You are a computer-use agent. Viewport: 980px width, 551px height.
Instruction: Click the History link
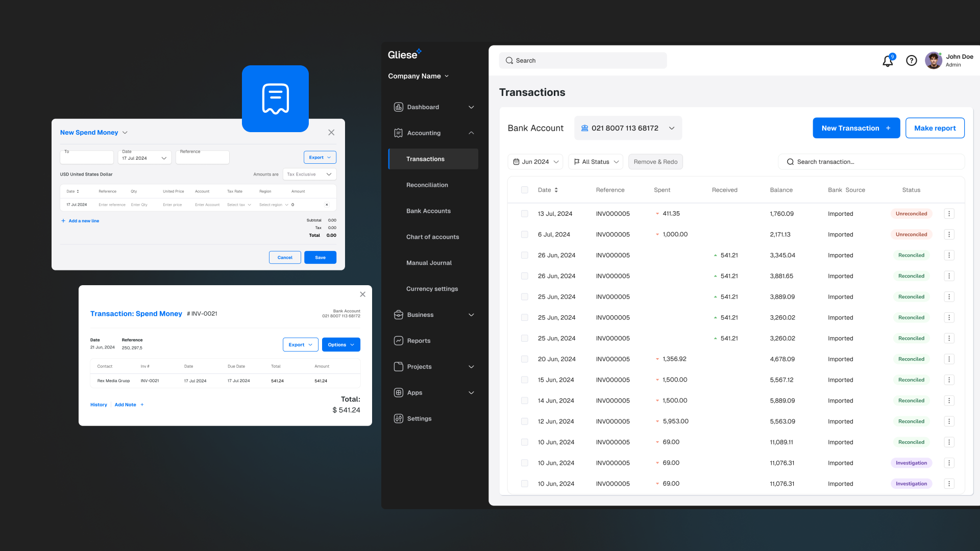click(99, 405)
